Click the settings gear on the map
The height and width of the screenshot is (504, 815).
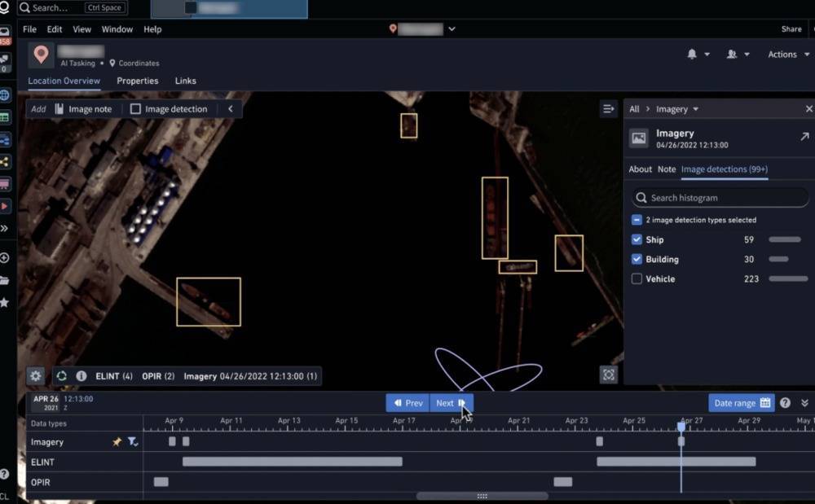tap(35, 376)
